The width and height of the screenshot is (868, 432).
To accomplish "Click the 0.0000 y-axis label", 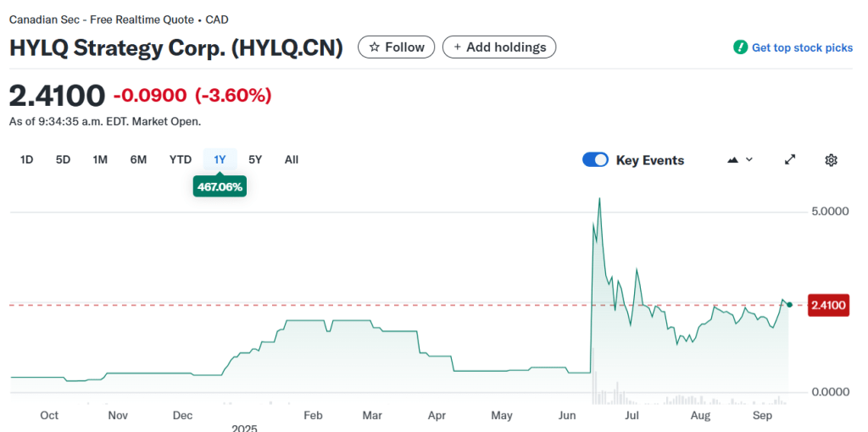I will coord(830,392).
